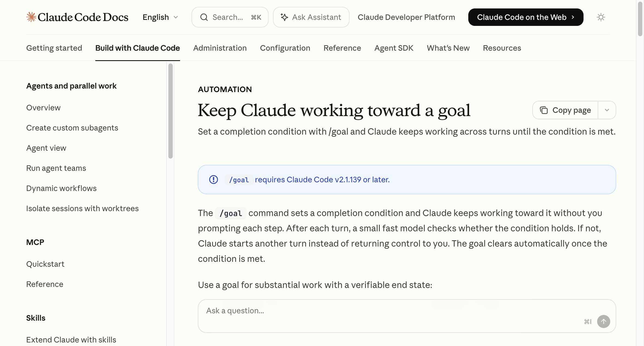The height and width of the screenshot is (346, 644).
Task: Open the Getting started tab
Action: click(54, 48)
